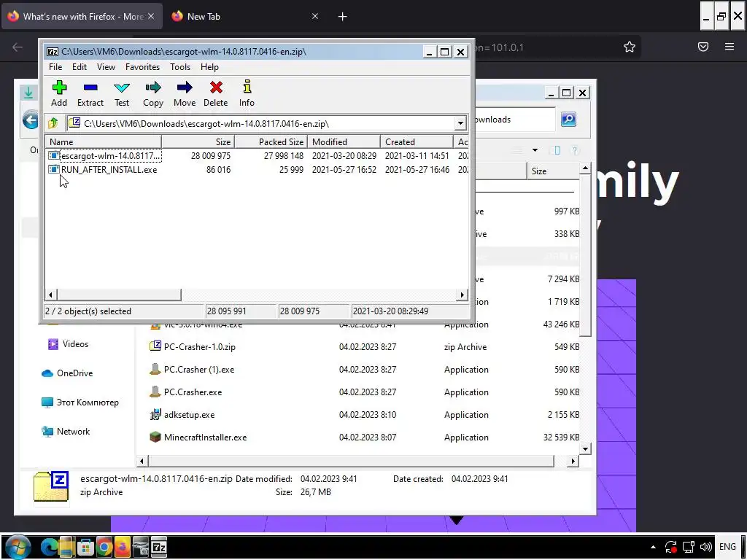
Task: Open a new Firefox tab with plus
Action: [x=342, y=17]
